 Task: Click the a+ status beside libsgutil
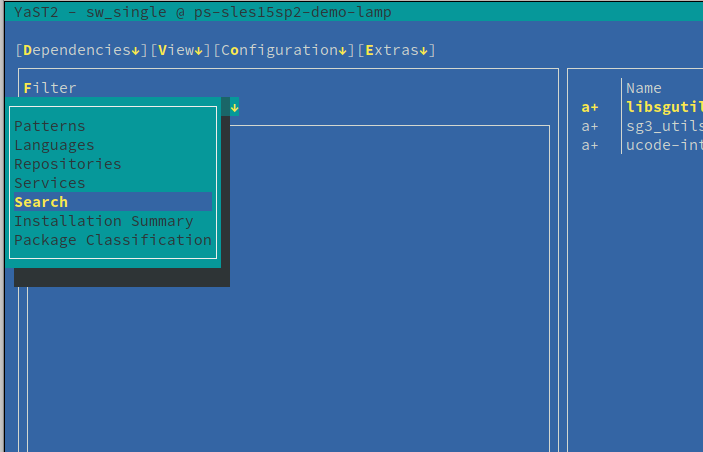pyautogui.click(x=590, y=107)
